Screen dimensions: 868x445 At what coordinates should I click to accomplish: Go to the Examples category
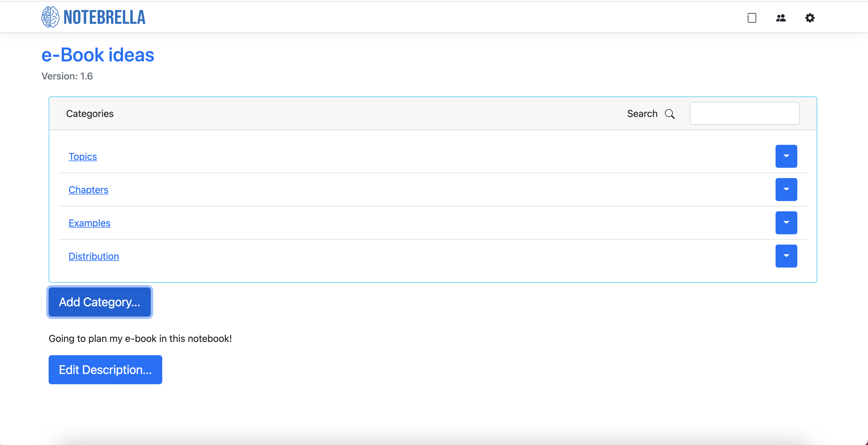tap(89, 223)
